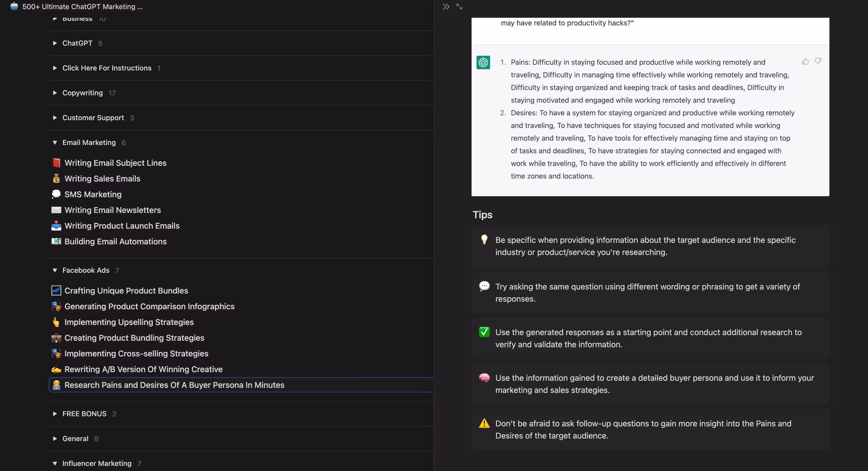This screenshot has width=868, height=471.
Task: Click the red book icon beside Email Subject Lines
Action: tap(56, 163)
